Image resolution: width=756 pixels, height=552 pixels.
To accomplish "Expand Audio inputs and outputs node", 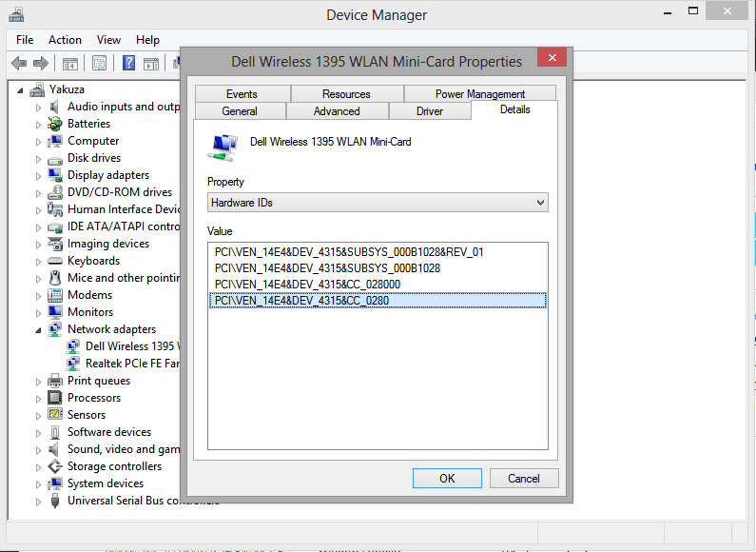I will (38, 108).
